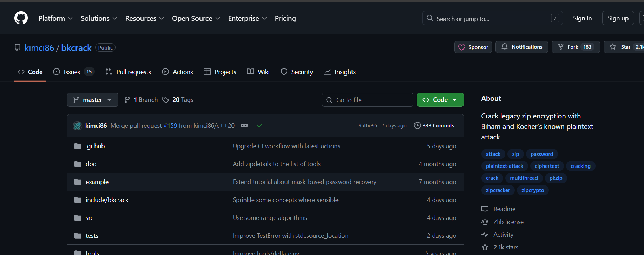Open the kimci86 owner profile link
This screenshot has width=644, height=255.
point(39,48)
